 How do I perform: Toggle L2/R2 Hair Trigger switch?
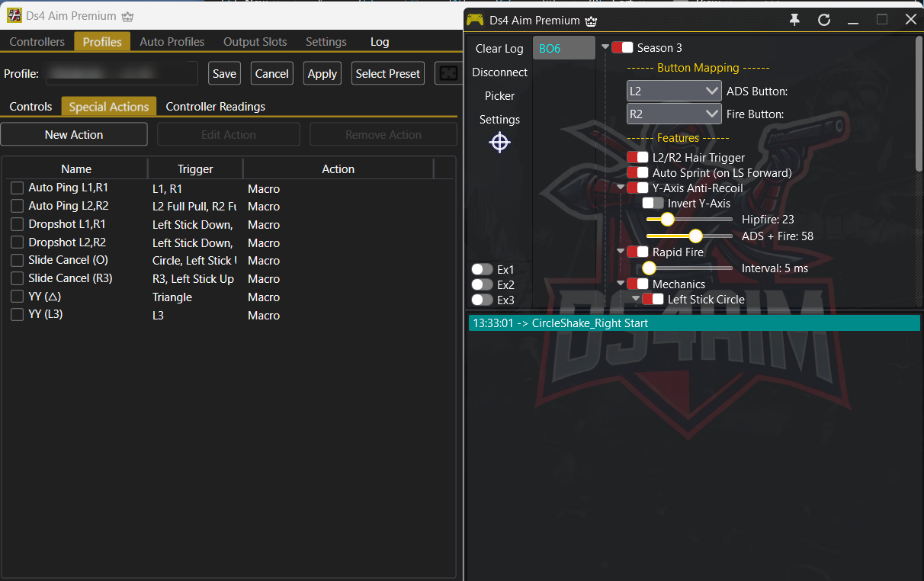point(637,157)
